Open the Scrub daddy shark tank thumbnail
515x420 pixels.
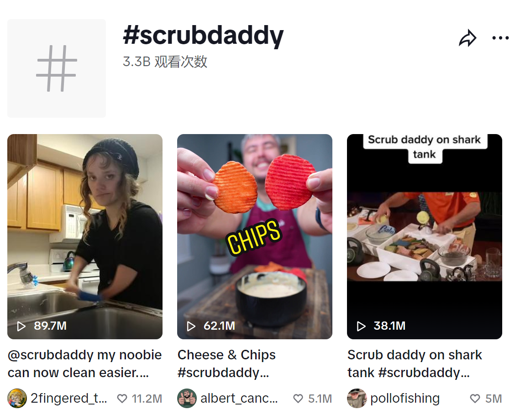click(424, 237)
